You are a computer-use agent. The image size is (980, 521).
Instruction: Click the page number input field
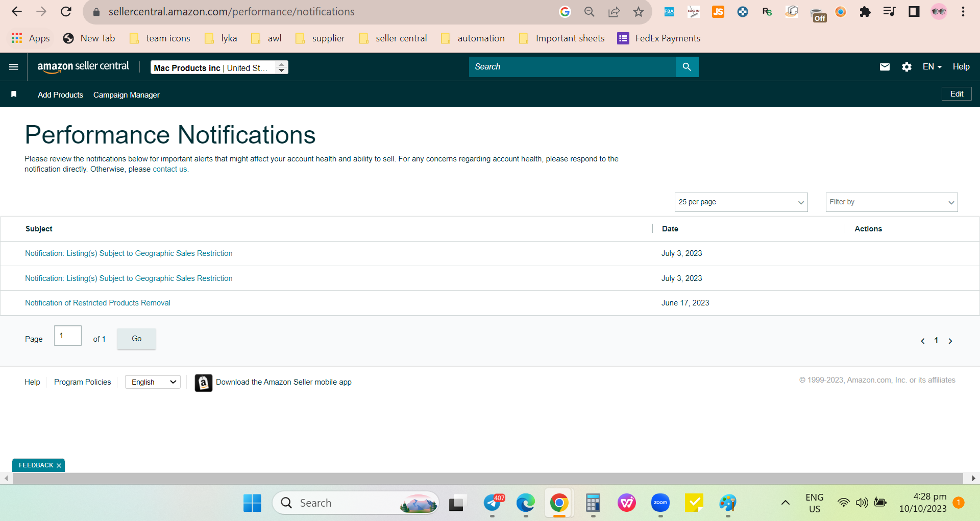click(68, 336)
